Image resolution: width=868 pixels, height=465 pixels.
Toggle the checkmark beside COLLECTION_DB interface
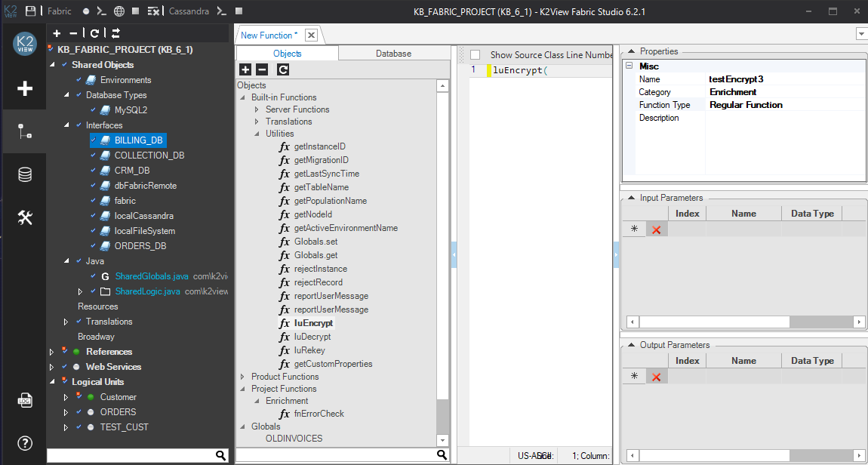pyautogui.click(x=94, y=156)
